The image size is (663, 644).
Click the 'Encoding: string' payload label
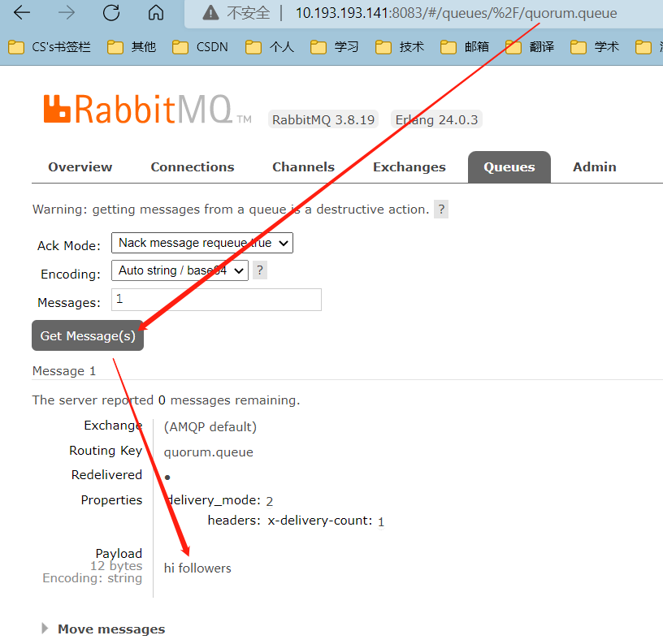(93, 578)
